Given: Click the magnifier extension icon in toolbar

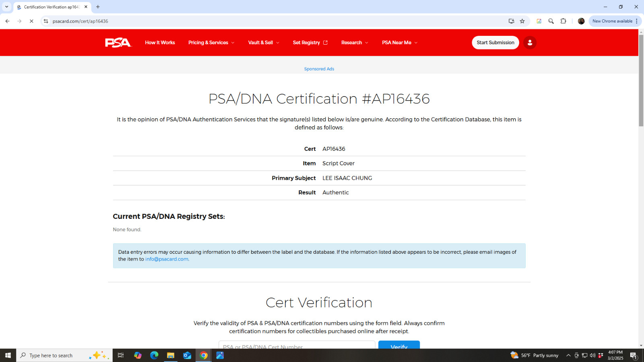Looking at the screenshot, I should tap(551, 21).
